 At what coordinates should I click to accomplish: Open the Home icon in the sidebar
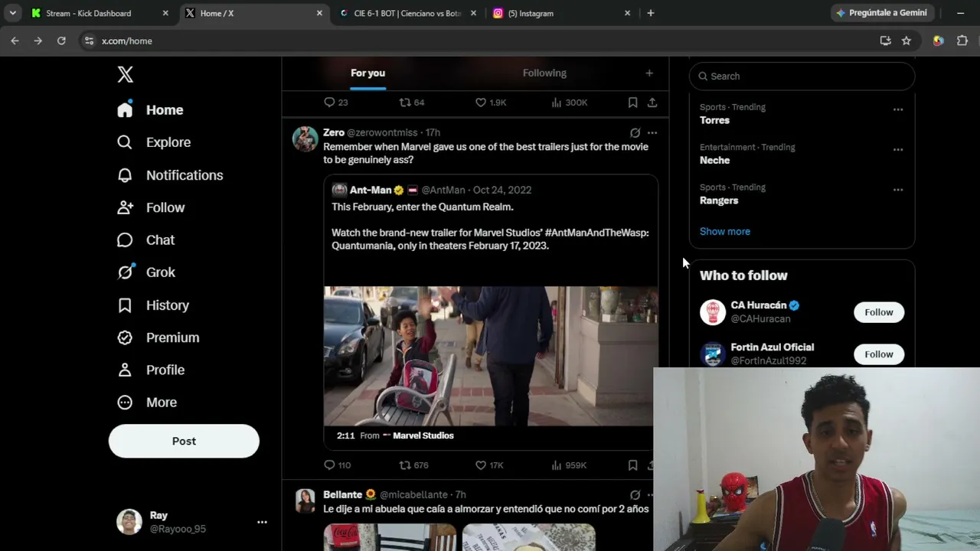tap(125, 109)
